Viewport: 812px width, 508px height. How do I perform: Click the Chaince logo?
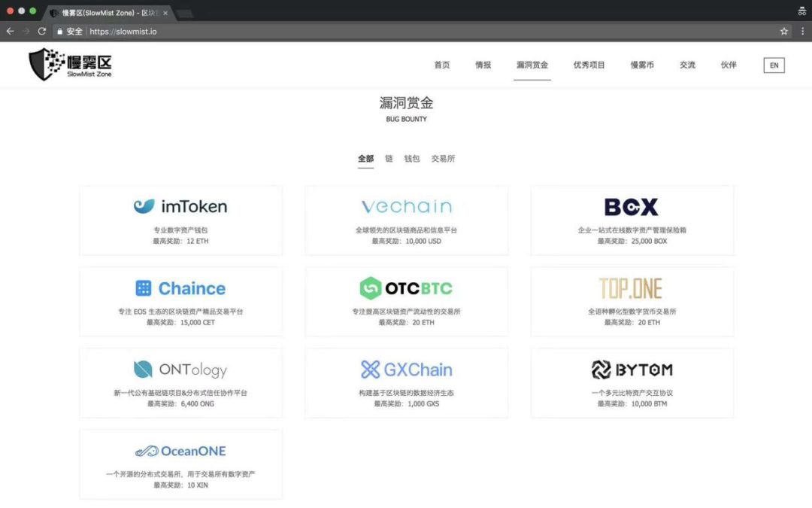(x=180, y=288)
